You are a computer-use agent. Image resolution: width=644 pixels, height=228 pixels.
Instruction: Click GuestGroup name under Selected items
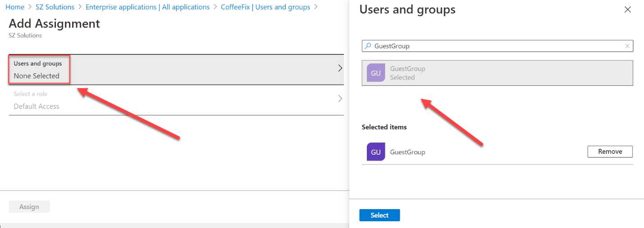click(407, 152)
